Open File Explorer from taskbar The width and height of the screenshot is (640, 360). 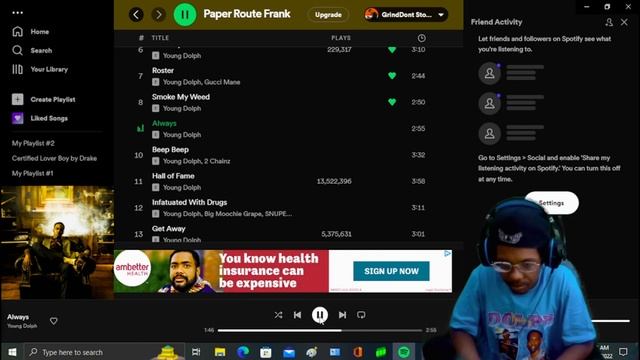click(220, 352)
